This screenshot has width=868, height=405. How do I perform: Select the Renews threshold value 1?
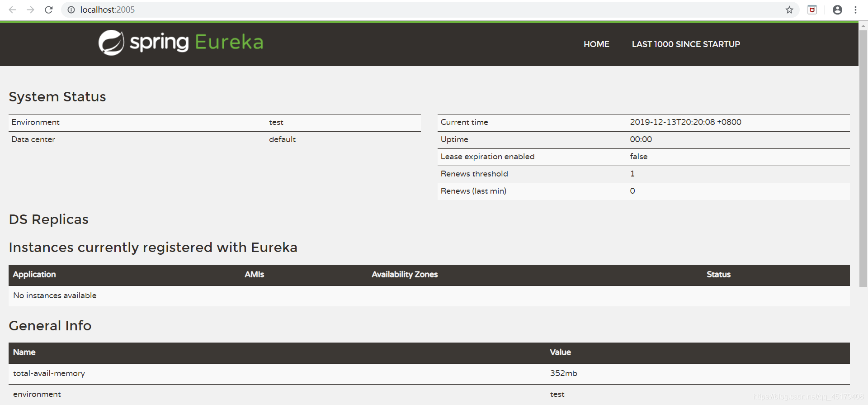pyautogui.click(x=632, y=174)
